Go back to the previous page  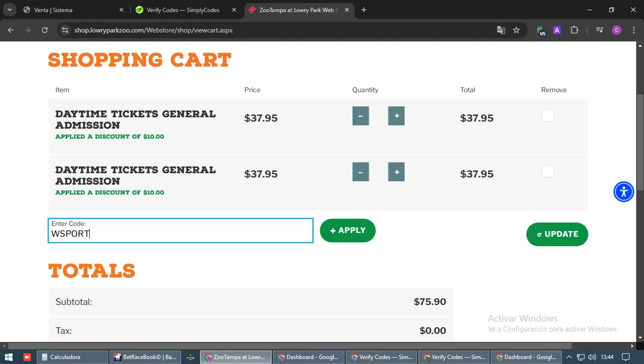[x=11, y=30]
